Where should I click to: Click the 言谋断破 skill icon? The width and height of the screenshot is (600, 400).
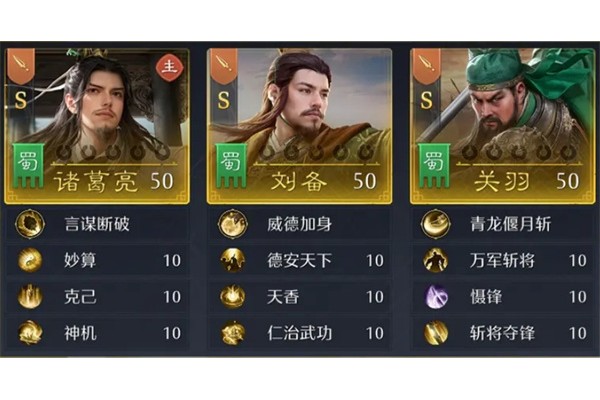pyautogui.click(x=30, y=224)
